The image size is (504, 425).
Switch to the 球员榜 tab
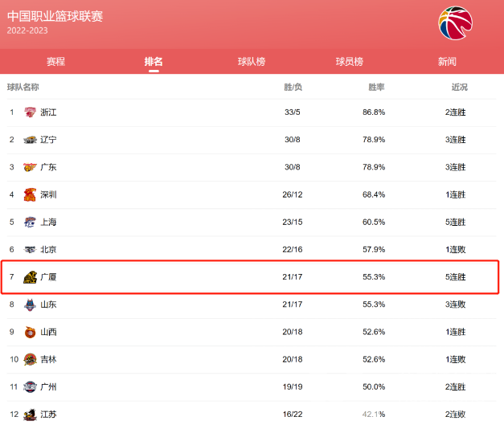[350, 61]
